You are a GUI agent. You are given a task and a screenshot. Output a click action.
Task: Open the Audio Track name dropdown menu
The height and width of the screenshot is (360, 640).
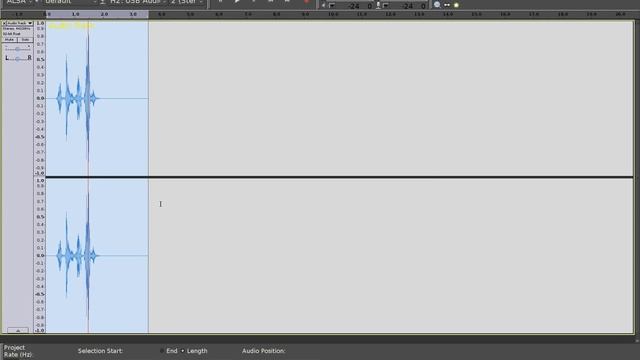click(20, 23)
